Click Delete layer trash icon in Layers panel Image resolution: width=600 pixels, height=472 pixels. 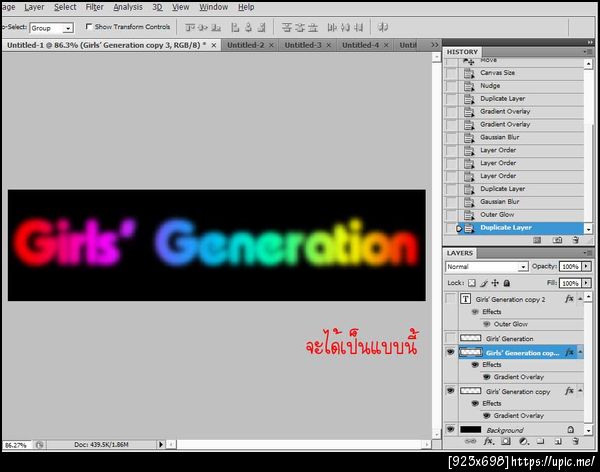pos(576,441)
